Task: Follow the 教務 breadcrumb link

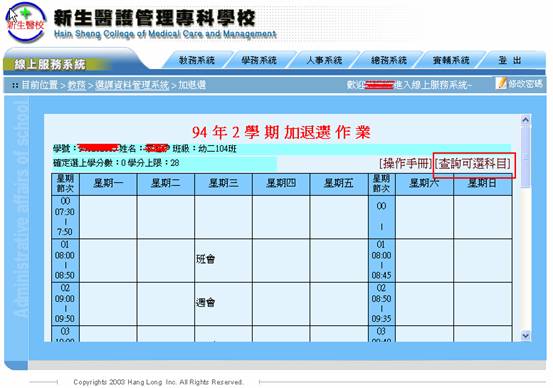Action: [x=77, y=85]
